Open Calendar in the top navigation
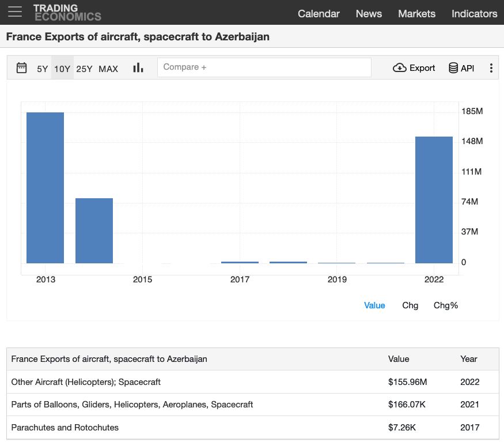The image size is (504, 442). click(319, 13)
